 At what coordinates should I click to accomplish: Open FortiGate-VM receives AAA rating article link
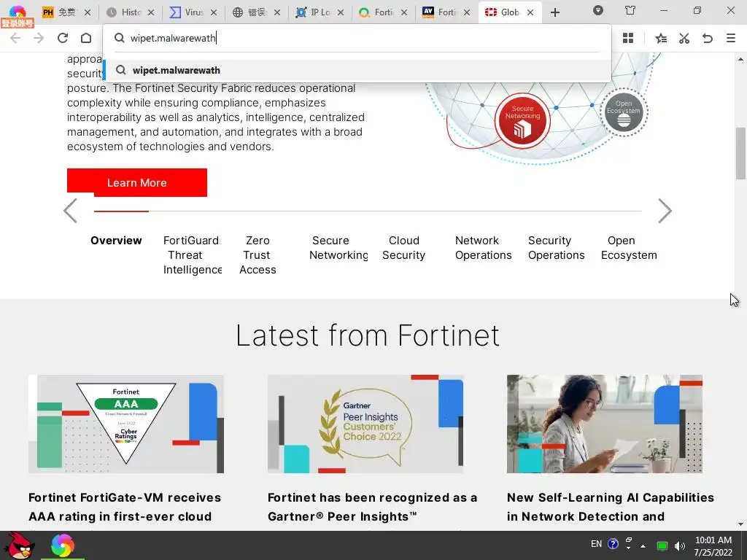(x=125, y=507)
